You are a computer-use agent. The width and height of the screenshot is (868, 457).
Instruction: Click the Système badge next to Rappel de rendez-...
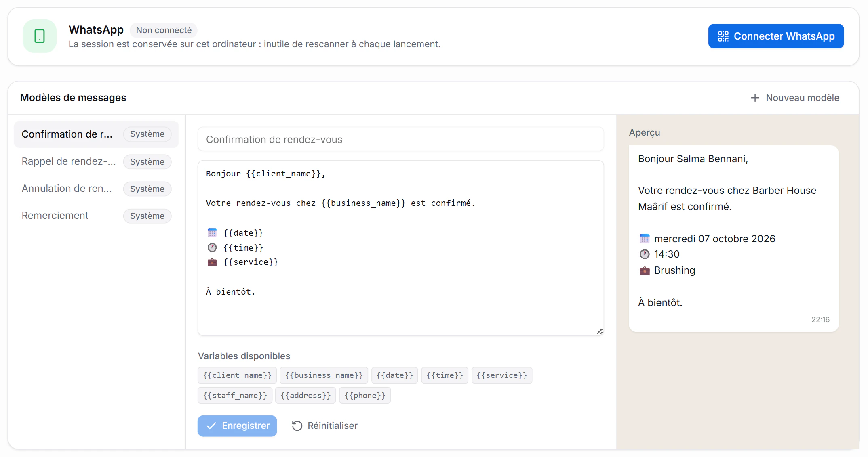(147, 162)
